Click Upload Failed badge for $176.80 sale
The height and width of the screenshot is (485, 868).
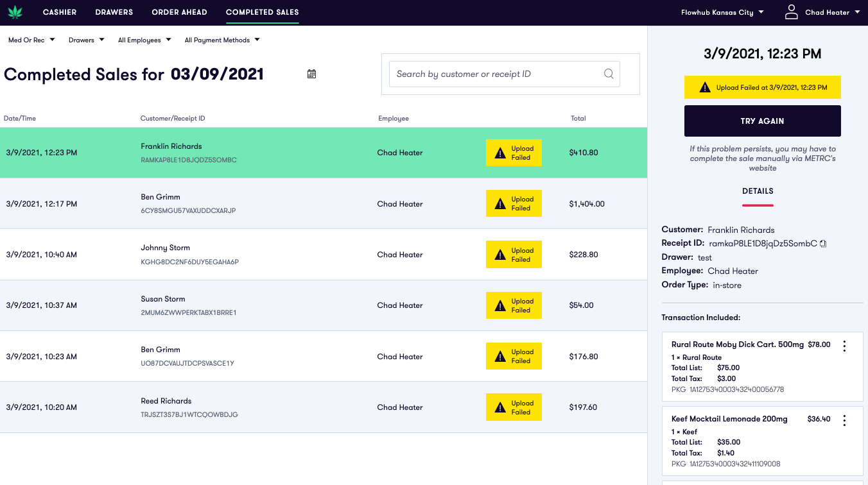coord(514,356)
